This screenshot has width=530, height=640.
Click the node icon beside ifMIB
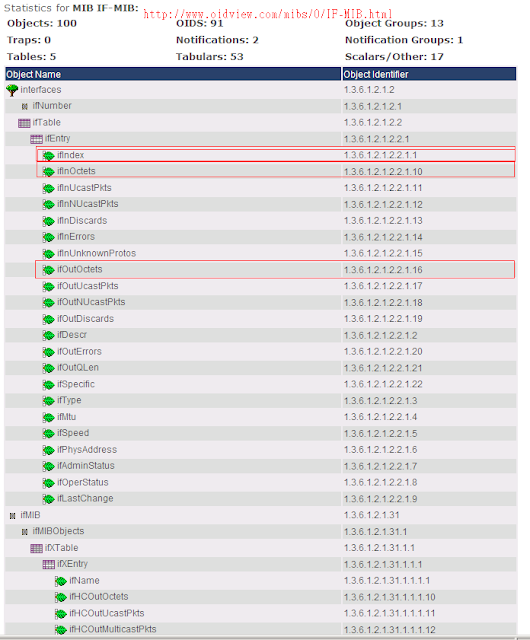[12, 516]
